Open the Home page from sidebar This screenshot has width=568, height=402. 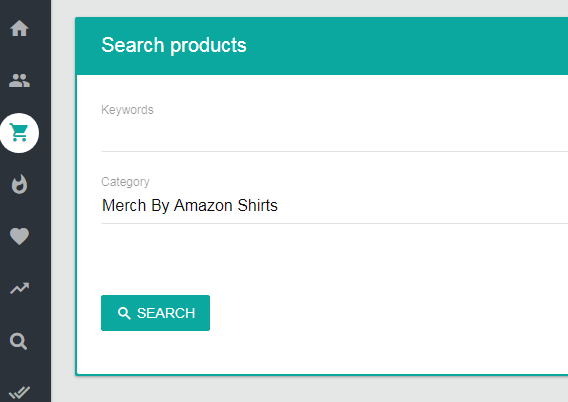tap(19, 28)
